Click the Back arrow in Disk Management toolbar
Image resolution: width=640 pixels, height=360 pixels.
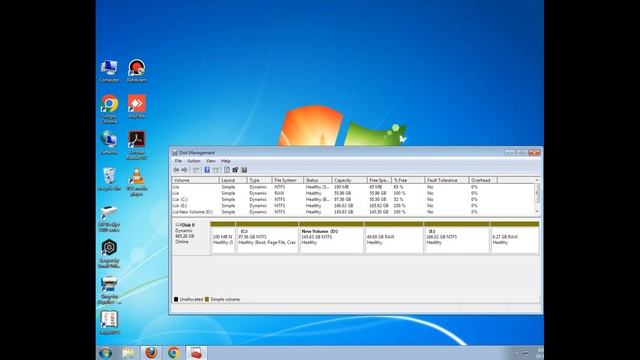[176, 170]
